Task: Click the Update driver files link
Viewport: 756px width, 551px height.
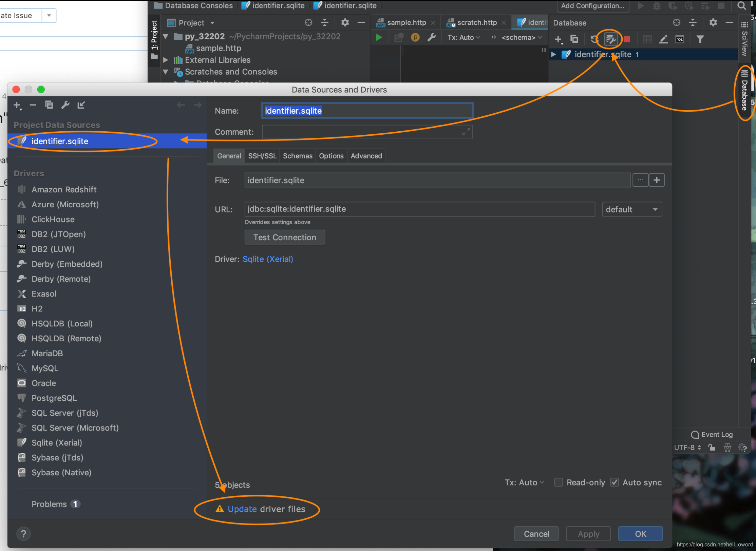Action: coord(242,509)
